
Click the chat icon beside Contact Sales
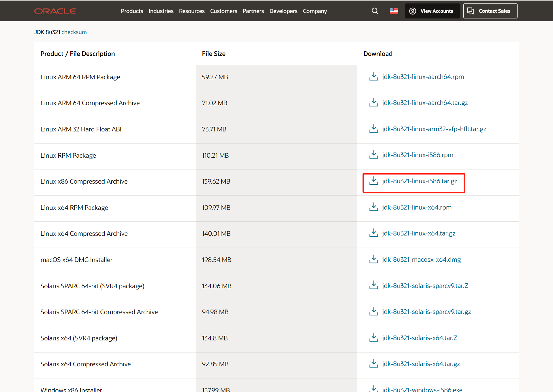coord(471,11)
